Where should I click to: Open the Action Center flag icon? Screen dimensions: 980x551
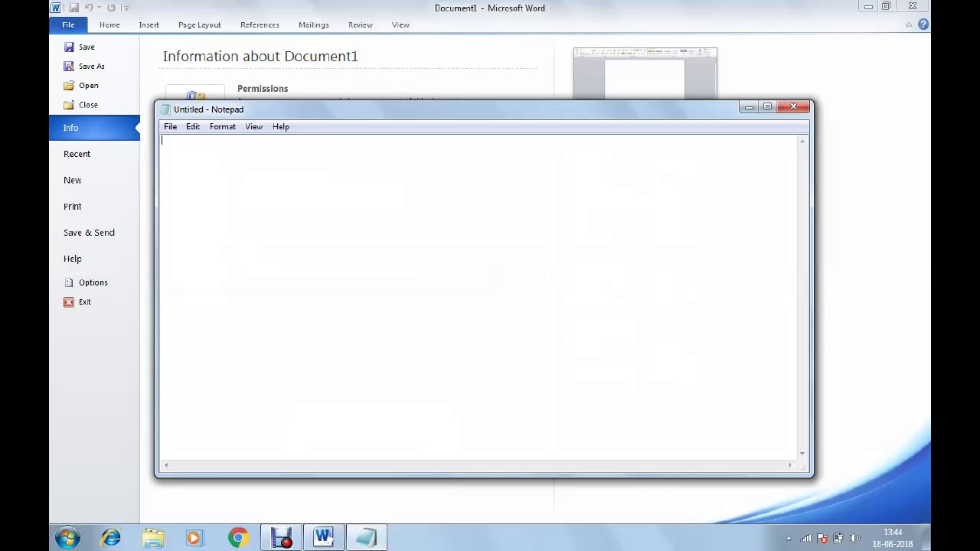coord(822,538)
